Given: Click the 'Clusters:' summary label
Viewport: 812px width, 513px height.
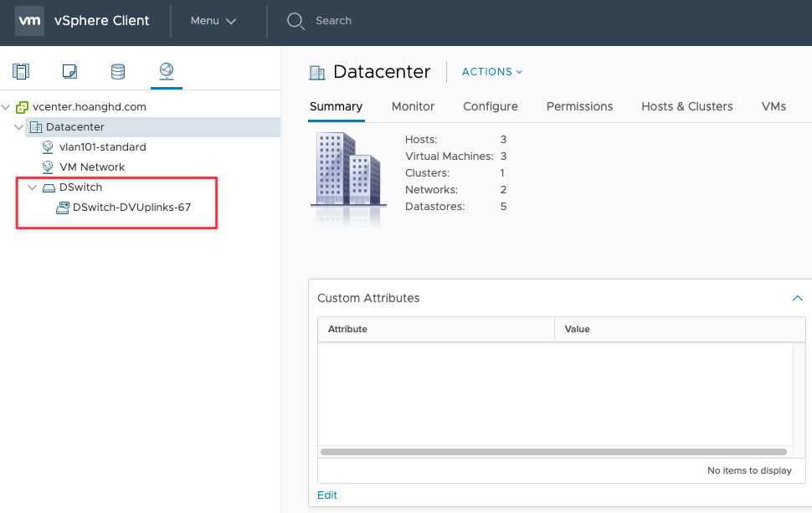Looking at the screenshot, I should [427, 173].
